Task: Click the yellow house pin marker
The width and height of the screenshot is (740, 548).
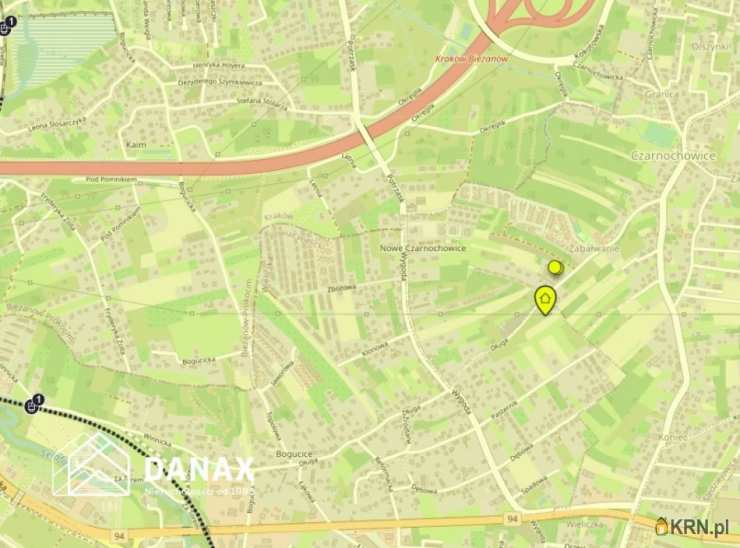Action: tap(545, 301)
